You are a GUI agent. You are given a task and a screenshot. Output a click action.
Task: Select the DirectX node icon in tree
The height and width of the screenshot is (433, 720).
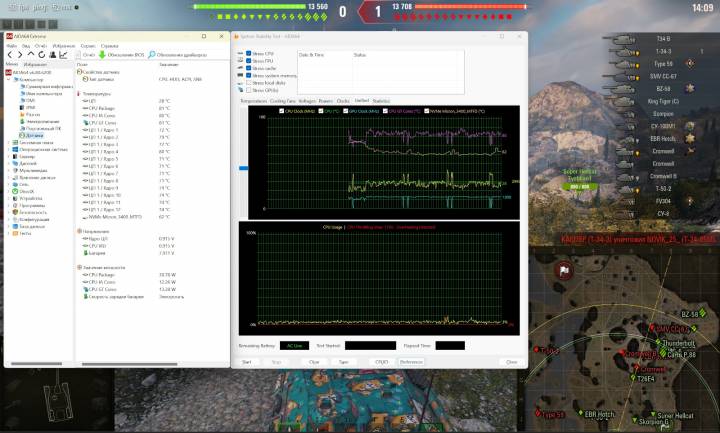coord(15,191)
